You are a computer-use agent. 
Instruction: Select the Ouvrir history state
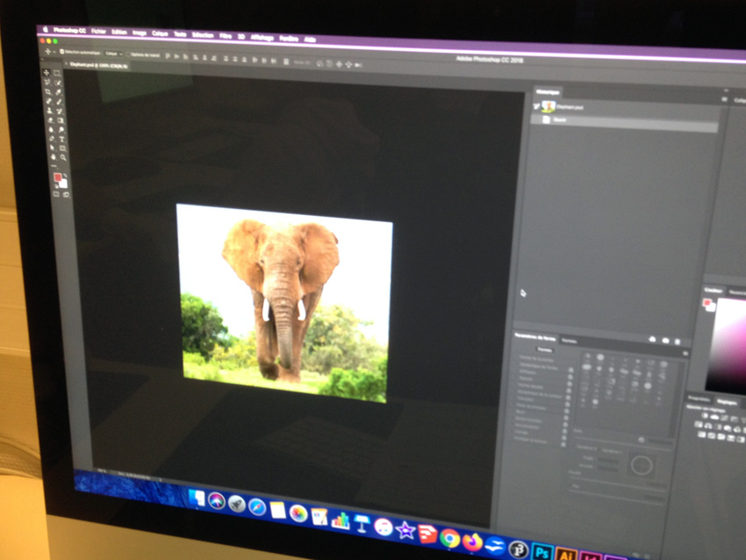coord(626,122)
